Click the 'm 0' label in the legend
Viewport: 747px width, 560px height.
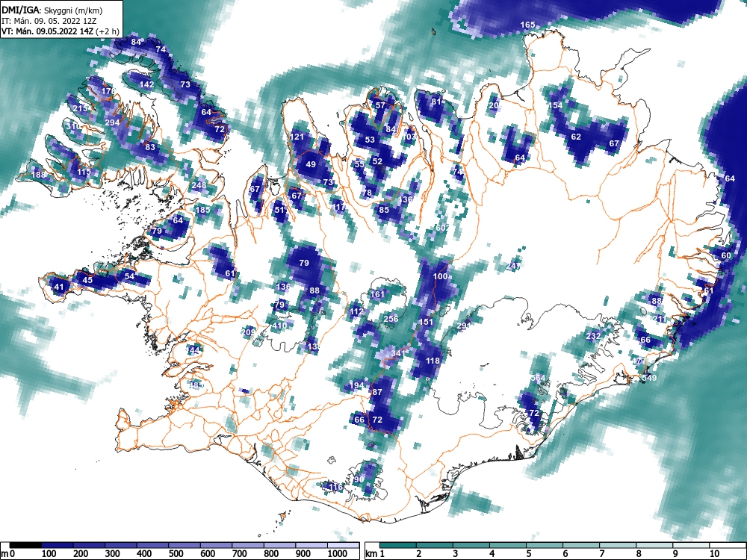[8, 553]
